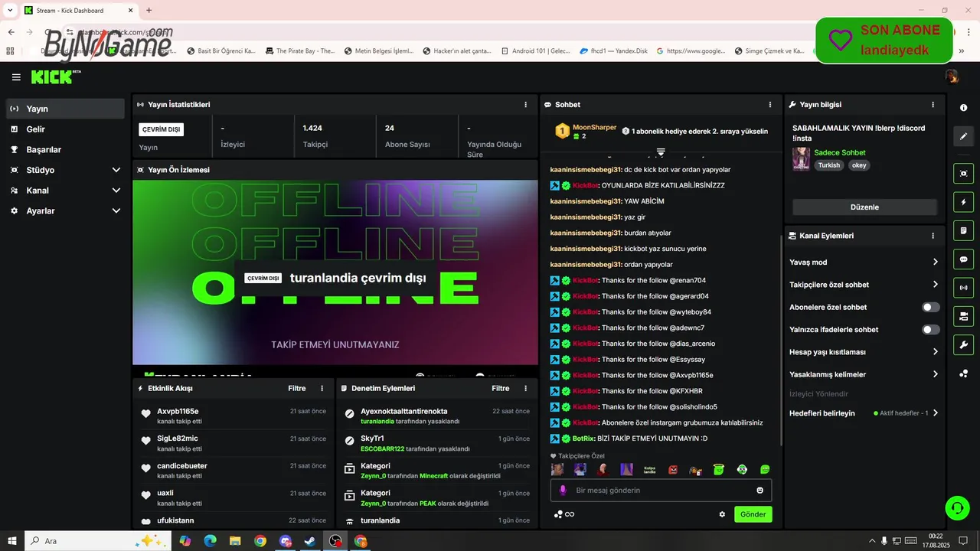Viewport: 980px width, 551px height.
Task: Open Hesap yaşı kısıtlaması settings arrow
Action: pos(936,352)
